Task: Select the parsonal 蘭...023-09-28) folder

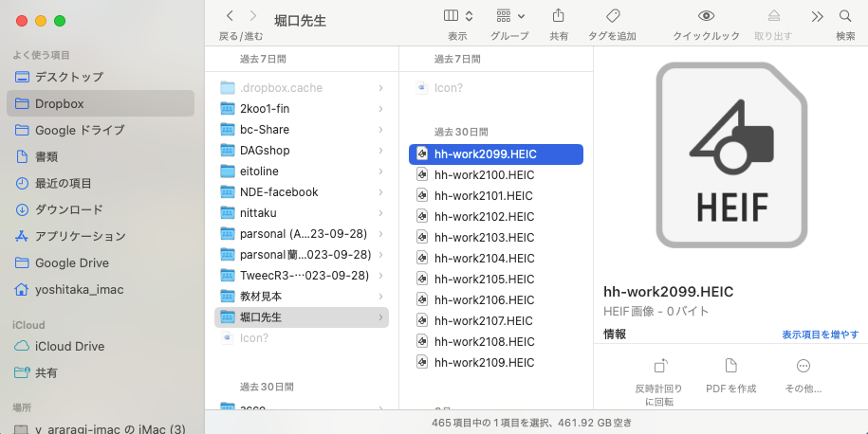Action: point(302,255)
